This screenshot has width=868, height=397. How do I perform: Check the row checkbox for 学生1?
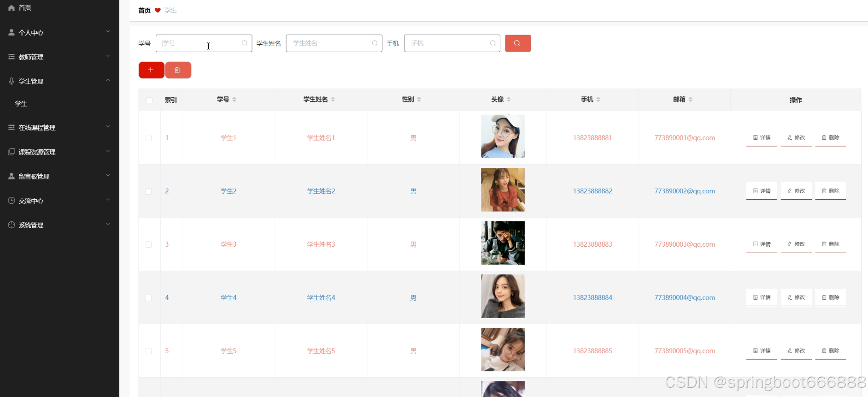(149, 138)
